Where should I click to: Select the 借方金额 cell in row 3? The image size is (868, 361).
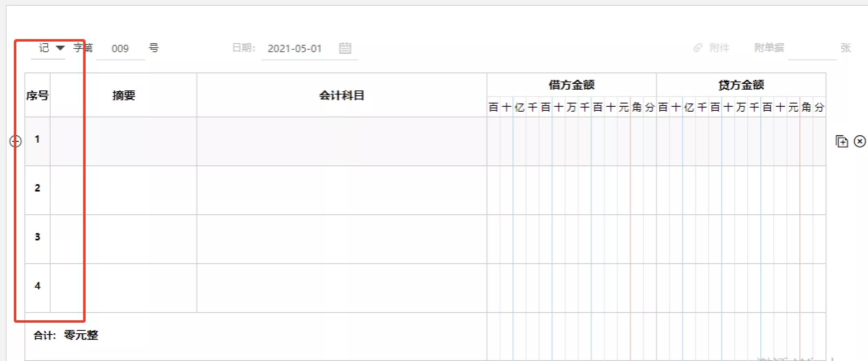pyautogui.click(x=571, y=239)
